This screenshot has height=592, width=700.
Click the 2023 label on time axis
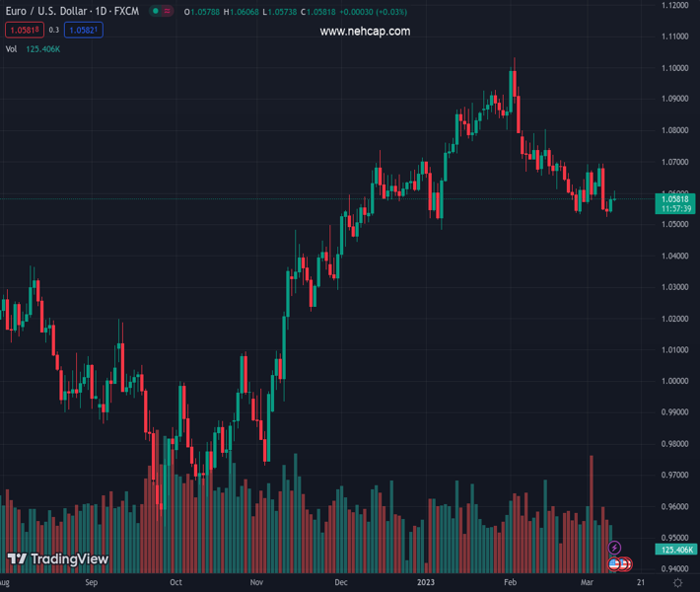click(x=426, y=583)
